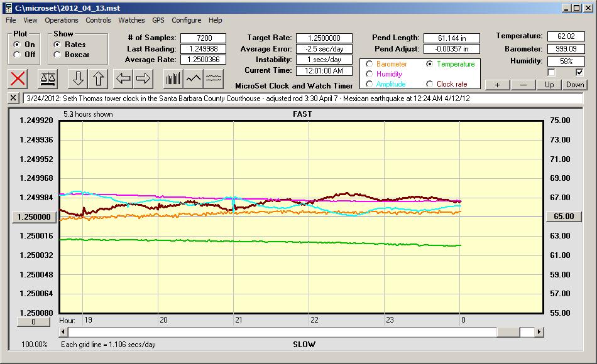The width and height of the screenshot is (597, 364).
Task: Click the Seth Thomas tower clock note field
Action: coord(303,98)
